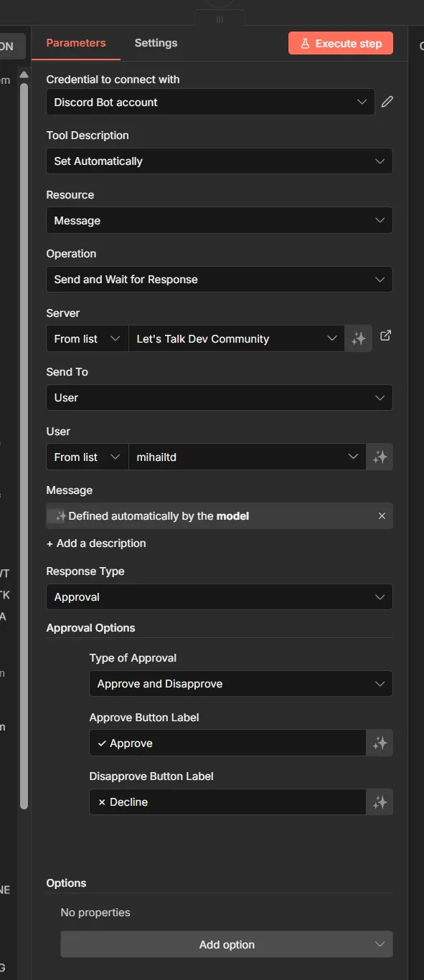
Task: Click the expression icon beside the Server dropdown
Action: (358, 338)
